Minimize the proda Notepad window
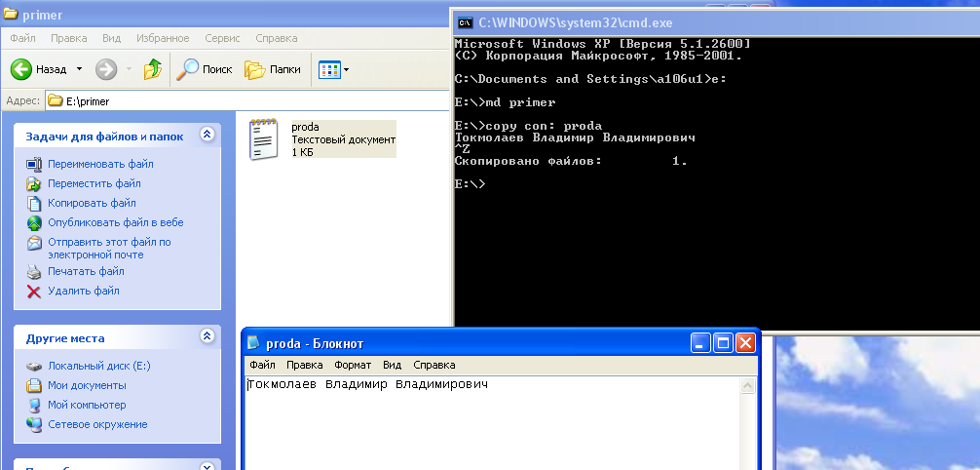Viewport: 980px width, 470px height. point(700,343)
